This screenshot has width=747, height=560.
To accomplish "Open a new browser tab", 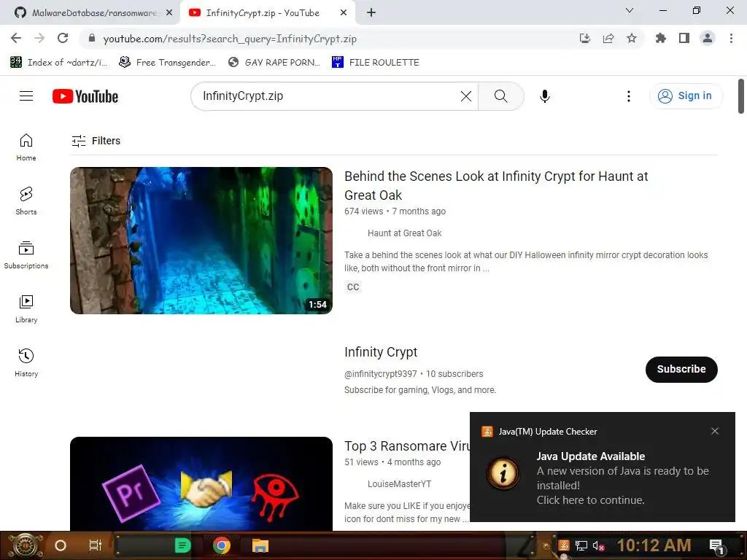I will point(371,13).
